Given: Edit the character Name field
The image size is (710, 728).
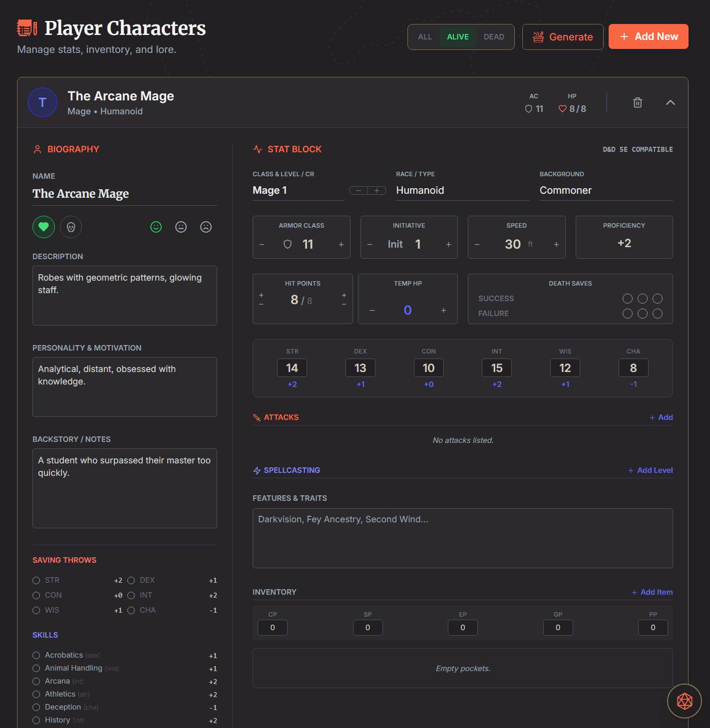Looking at the screenshot, I should click(125, 194).
